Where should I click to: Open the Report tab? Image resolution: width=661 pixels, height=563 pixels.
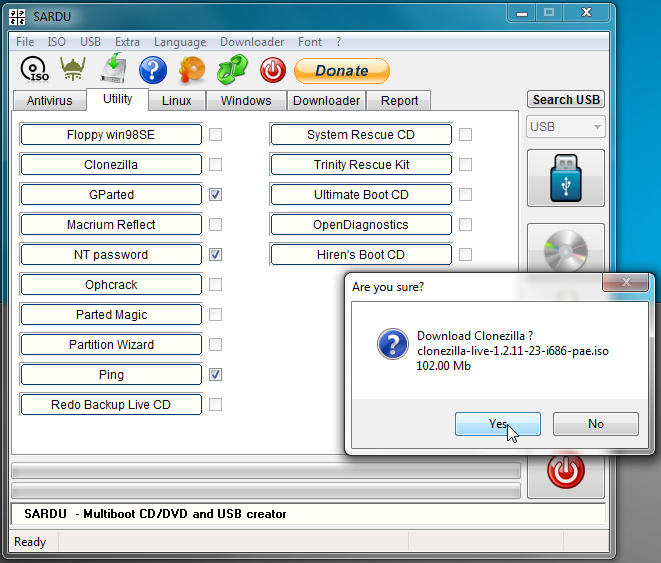[x=399, y=101]
